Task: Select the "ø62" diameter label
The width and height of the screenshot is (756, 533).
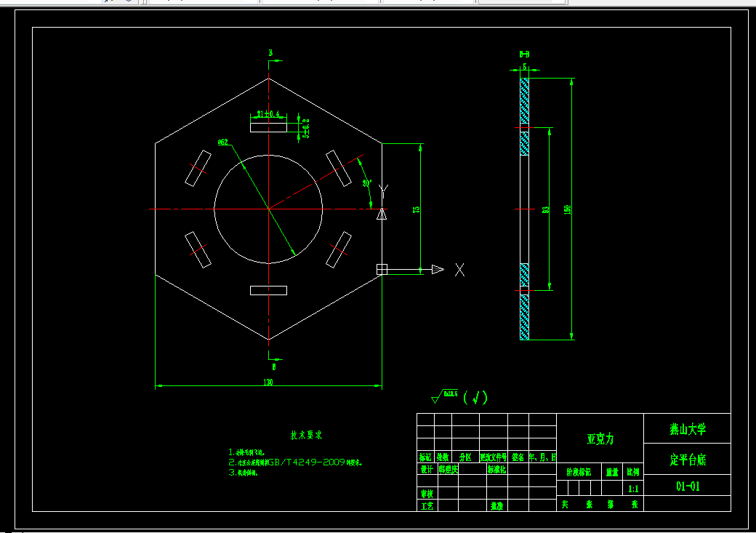Action: coord(222,142)
